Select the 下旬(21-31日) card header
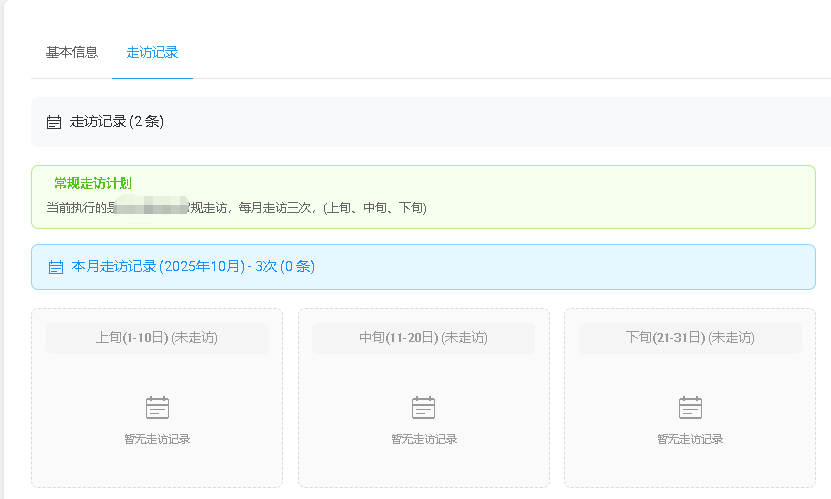This screenshot has height=499, width=831. click(689, 338)
